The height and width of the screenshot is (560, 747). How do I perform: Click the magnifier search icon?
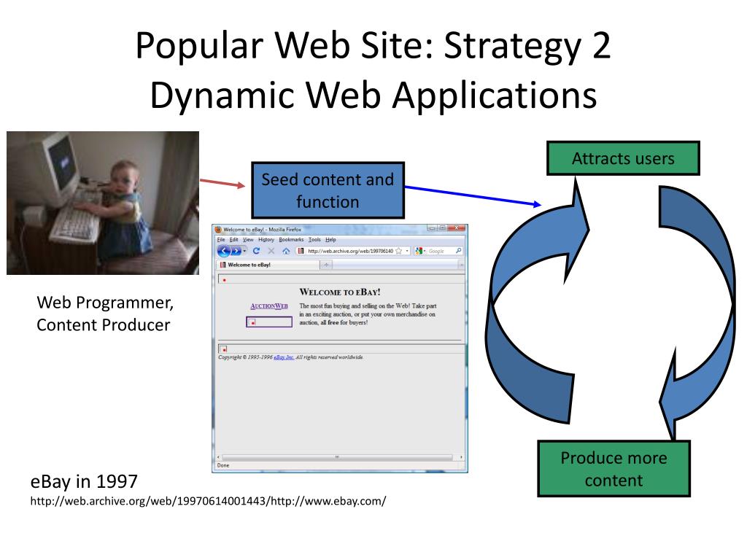click(x=459, y=251)
